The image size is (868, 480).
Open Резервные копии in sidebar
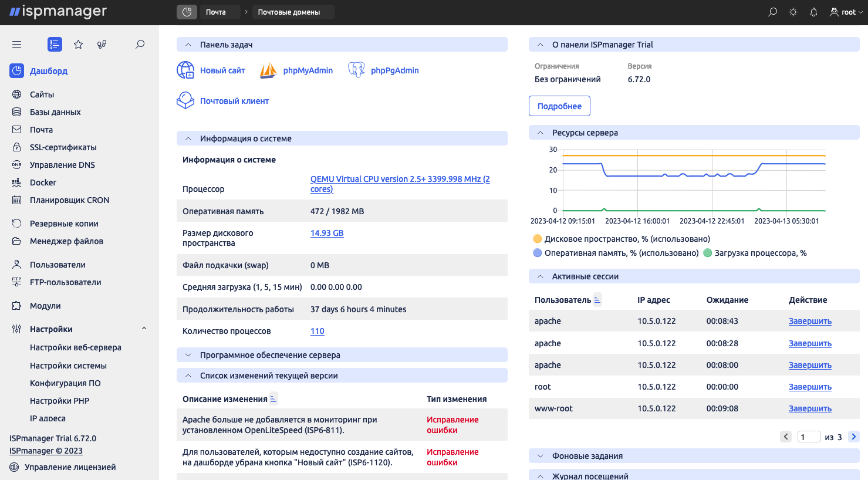(x=64, y=224)
